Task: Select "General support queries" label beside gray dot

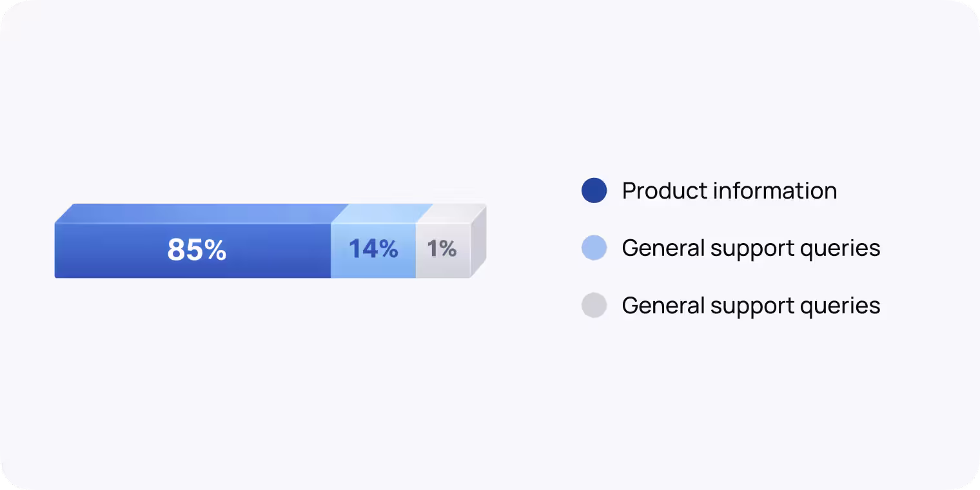Action: (x=751, y=306)
